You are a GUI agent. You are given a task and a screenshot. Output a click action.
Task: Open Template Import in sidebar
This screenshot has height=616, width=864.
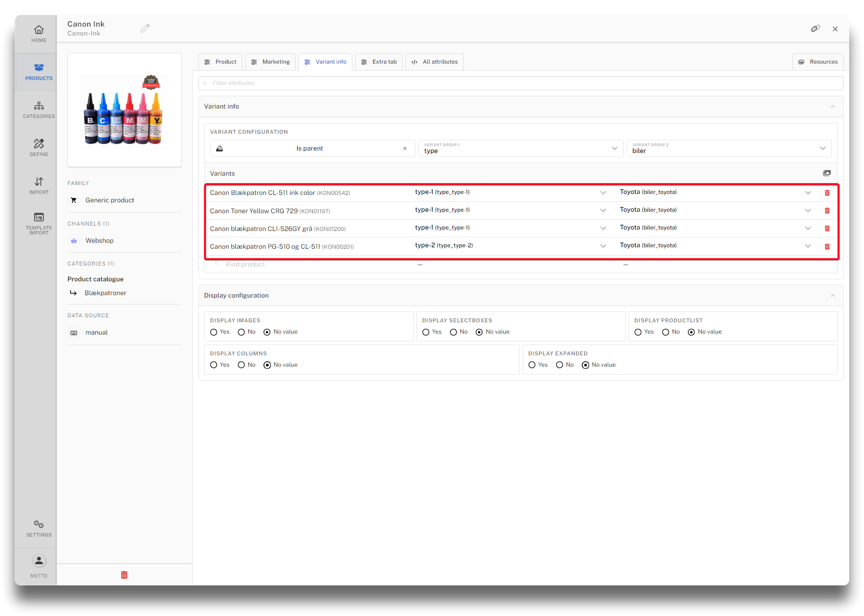[x=38, y=223]
